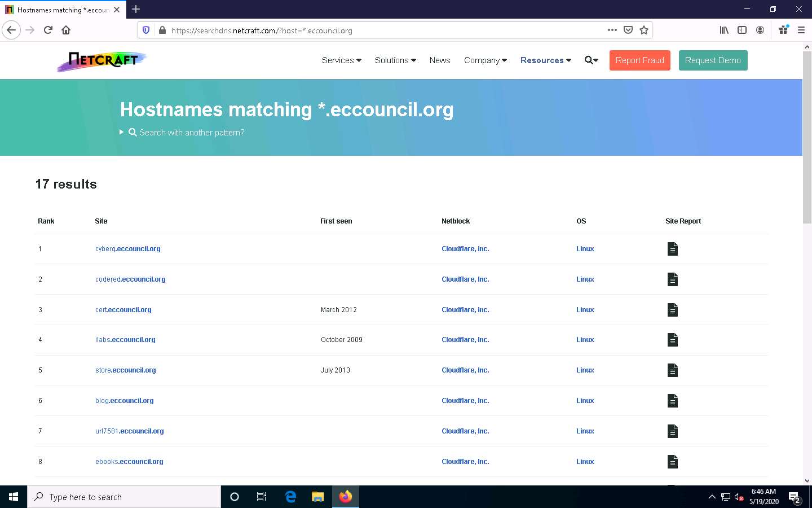Go back to the previous page
Screen dimensions: 812x508
click(11, 30)
